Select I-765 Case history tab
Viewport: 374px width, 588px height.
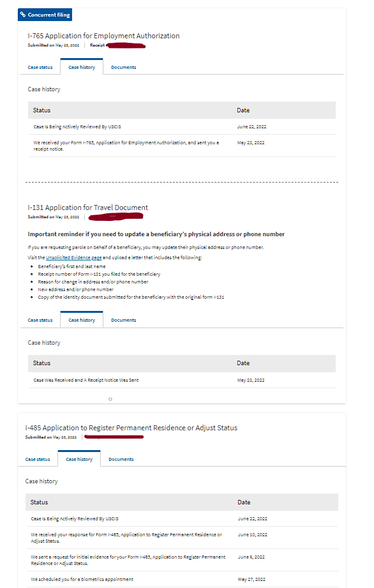tap(82, 67)
